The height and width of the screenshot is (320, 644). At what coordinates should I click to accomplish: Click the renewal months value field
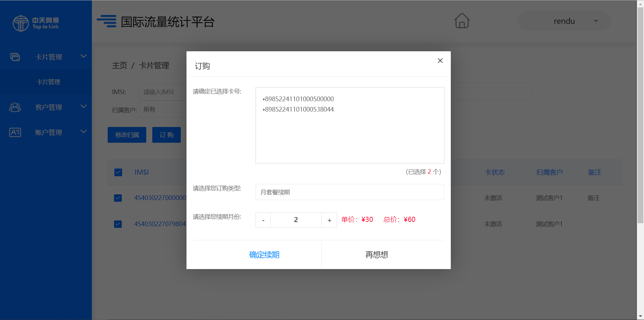(296, 220)
